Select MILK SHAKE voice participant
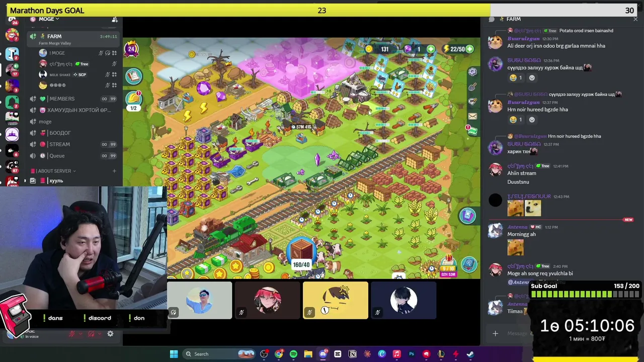Image resolution: width=644 pixels, height=362 pixels. pyautogui.click(x=77, y=74)
